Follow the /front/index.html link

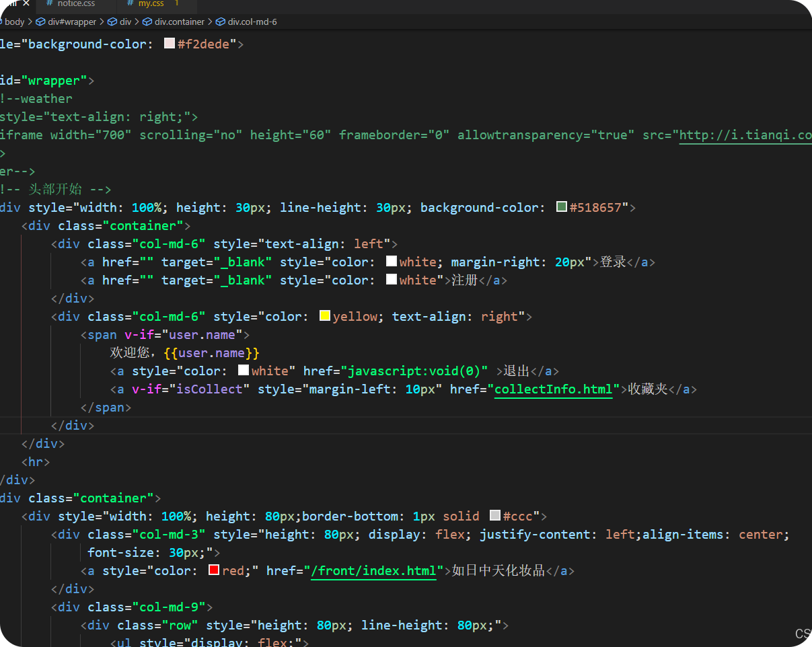click(373, 571)
